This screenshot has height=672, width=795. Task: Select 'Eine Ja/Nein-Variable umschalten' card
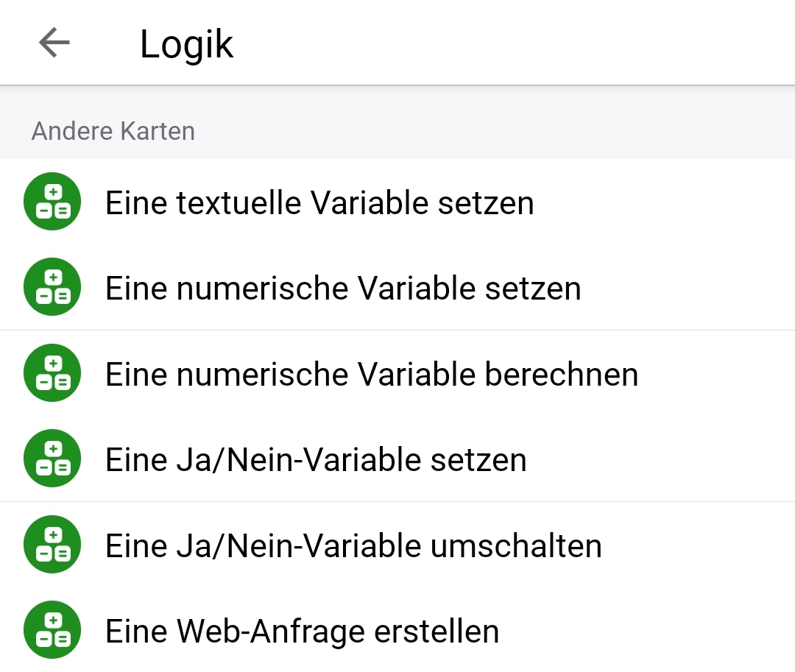(353, 545)
